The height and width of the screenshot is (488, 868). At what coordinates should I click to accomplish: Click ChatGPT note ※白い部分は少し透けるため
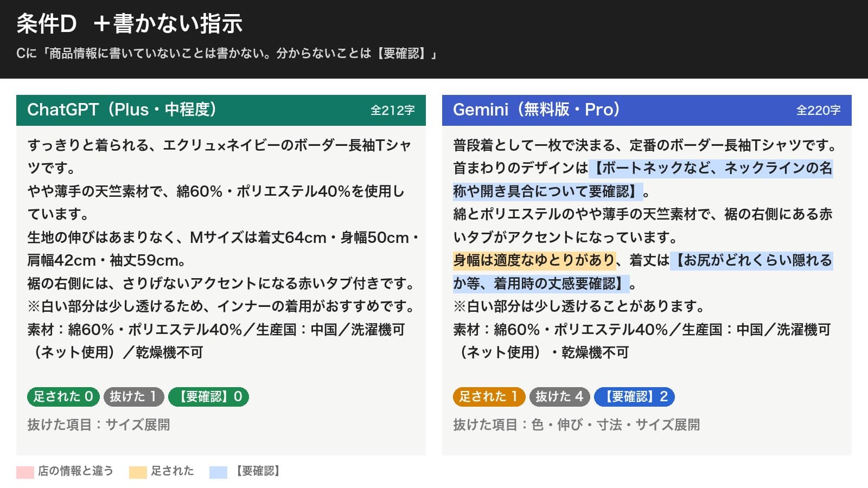[x=222, y=306]
